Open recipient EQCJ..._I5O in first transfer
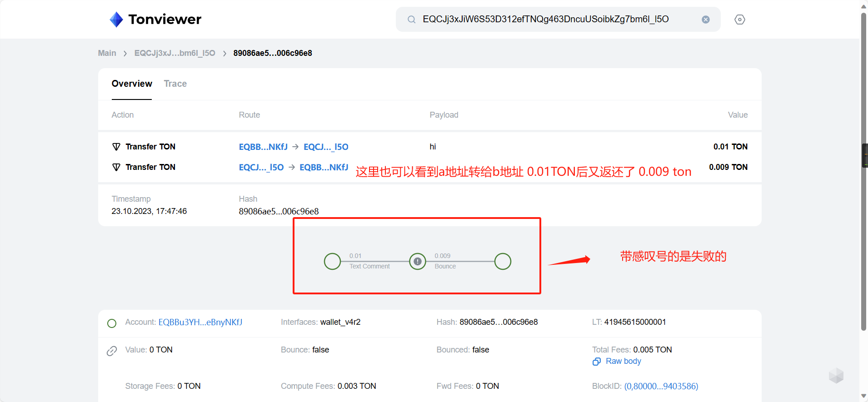The width and height of the screenshot is (868, 402). (x=326, y=147)
